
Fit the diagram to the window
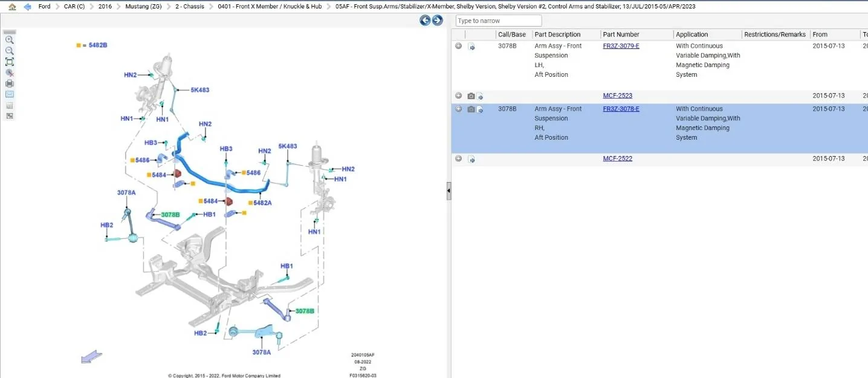10,62
